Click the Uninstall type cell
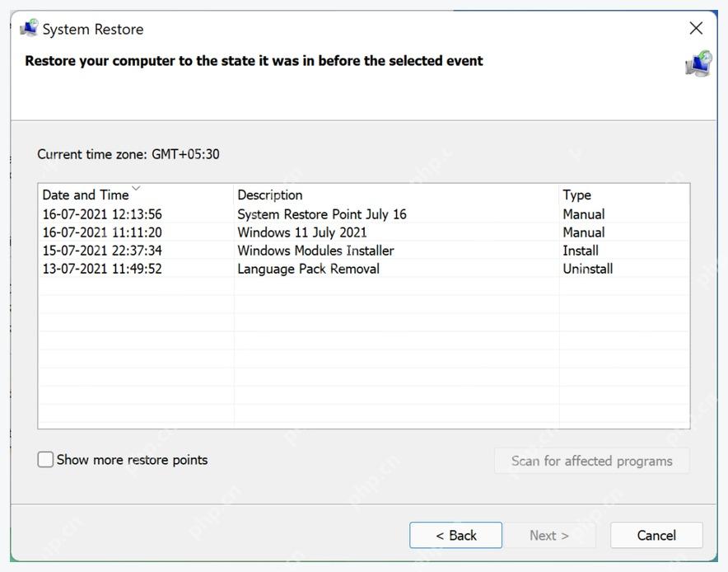The height and width of the screenshot is (572, 728). (588, 269)
